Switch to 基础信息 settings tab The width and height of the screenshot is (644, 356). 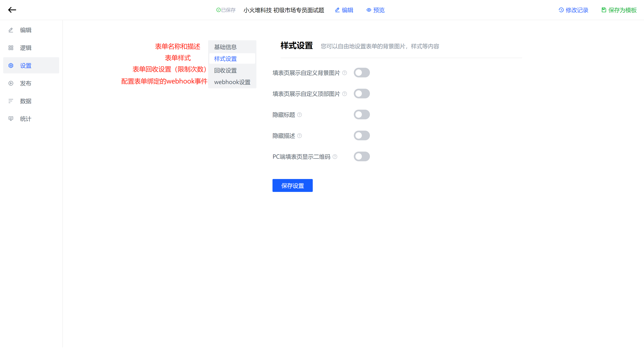point(225,47)
